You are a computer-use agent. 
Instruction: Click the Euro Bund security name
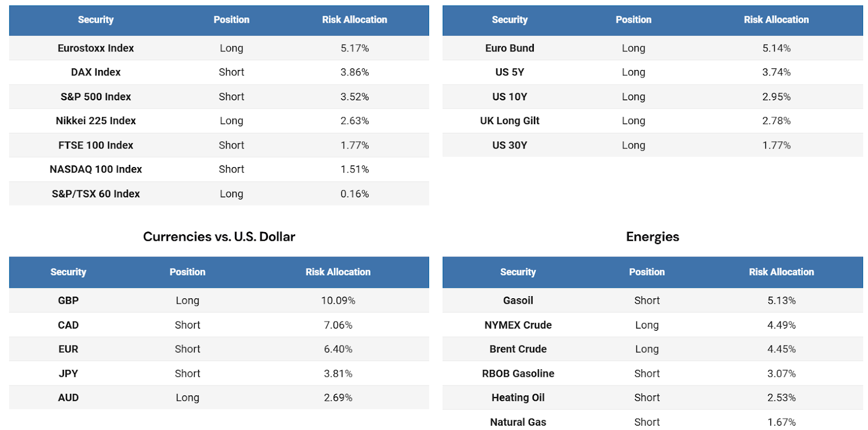coord(509,48)
